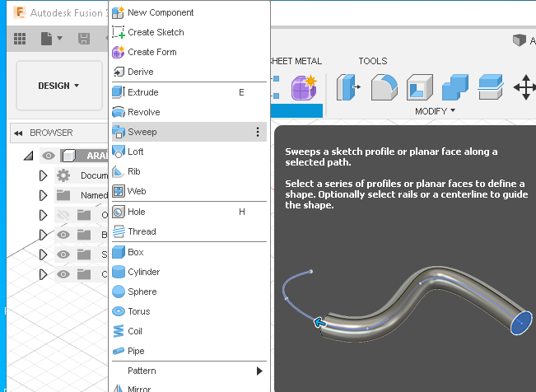The width and height of the screenshot is (536, 392).
Task: Toggle eye on the row beginning with B
Action: tap(63, 235)
